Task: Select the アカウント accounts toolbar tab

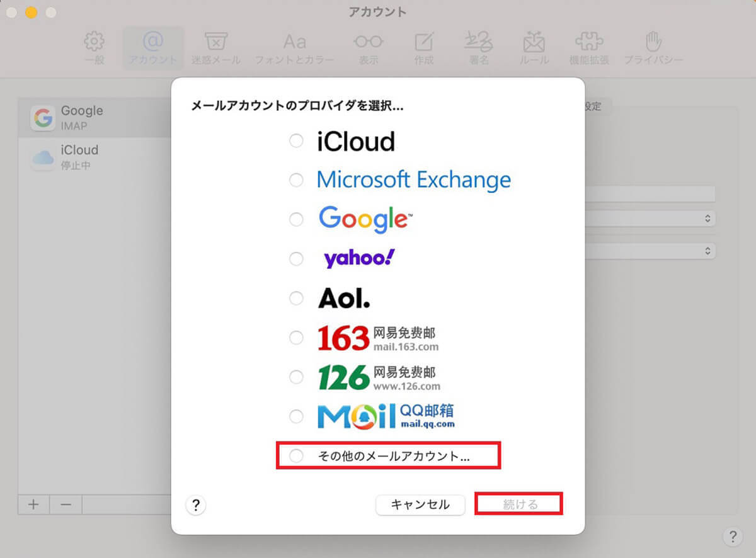Action: click(x=153, y=48)
